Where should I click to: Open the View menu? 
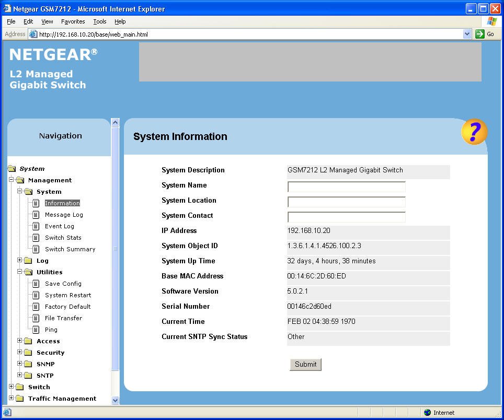point(47,21)
